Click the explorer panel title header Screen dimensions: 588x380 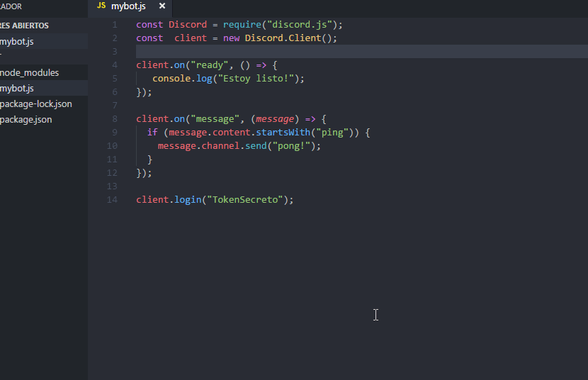pos(11,6)
